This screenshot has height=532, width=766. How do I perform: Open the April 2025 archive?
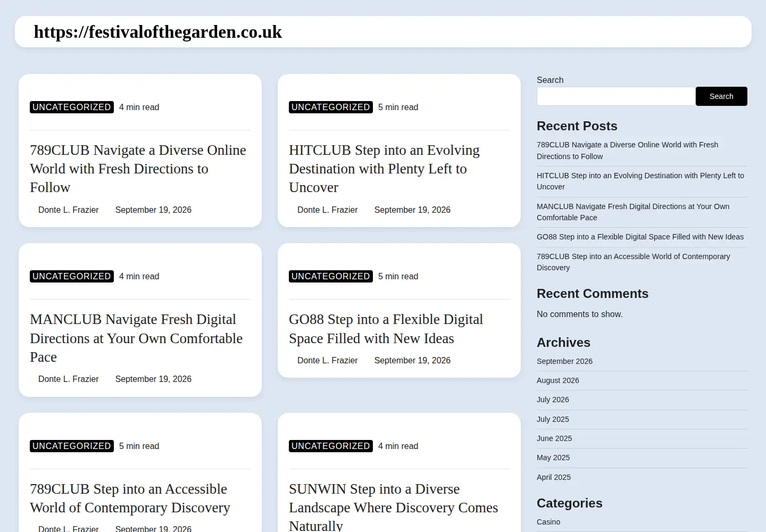554,477
